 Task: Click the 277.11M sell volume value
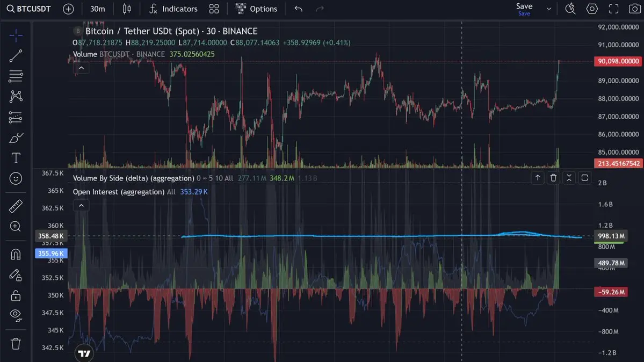(252, 178)
